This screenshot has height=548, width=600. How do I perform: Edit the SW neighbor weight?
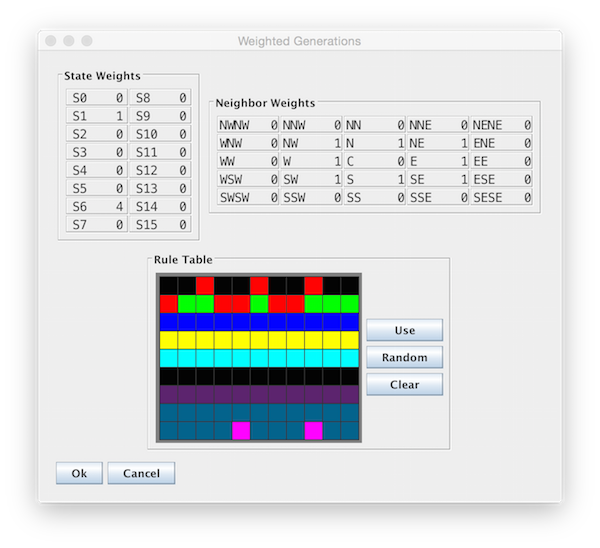[311, 179]
